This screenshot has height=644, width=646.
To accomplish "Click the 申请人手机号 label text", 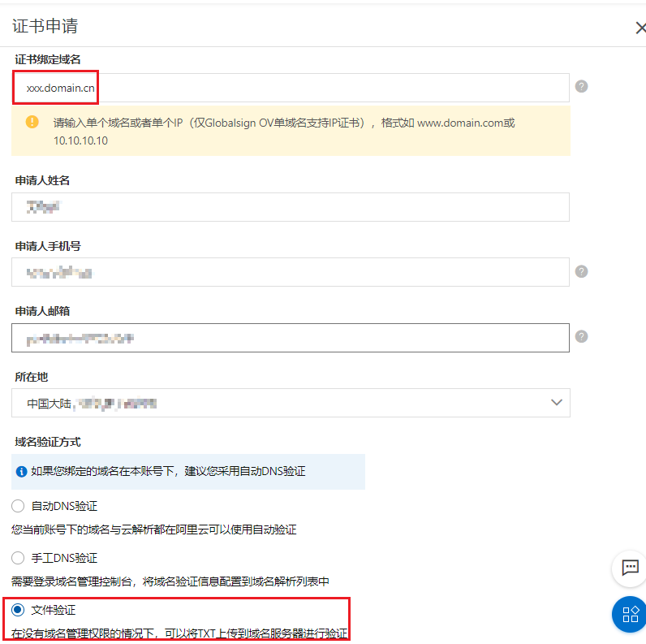I will (48, 246).
